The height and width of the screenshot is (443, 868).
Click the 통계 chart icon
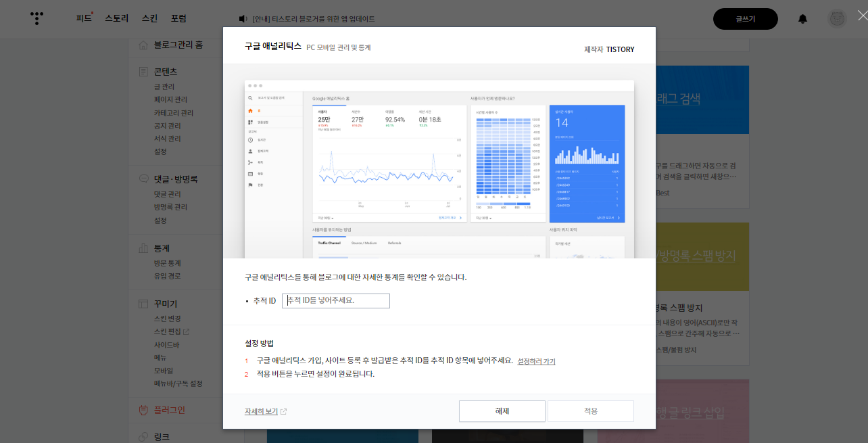click(143, 248)
